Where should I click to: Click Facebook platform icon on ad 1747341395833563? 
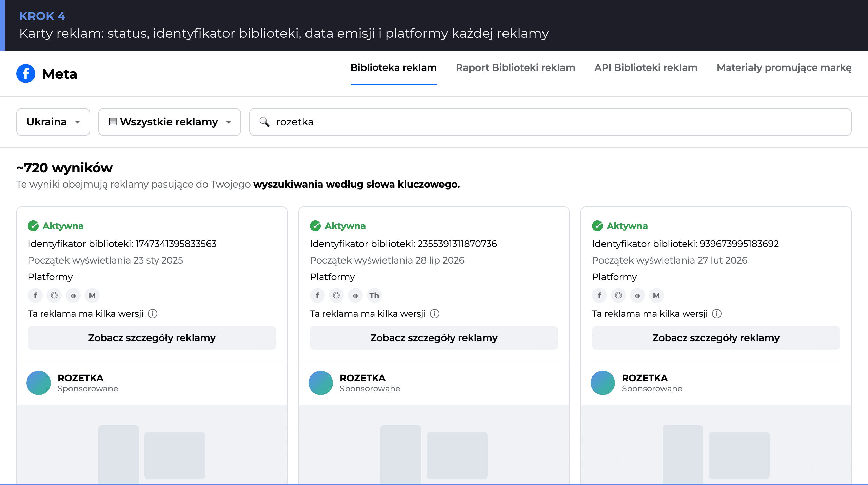click(35, 295)
